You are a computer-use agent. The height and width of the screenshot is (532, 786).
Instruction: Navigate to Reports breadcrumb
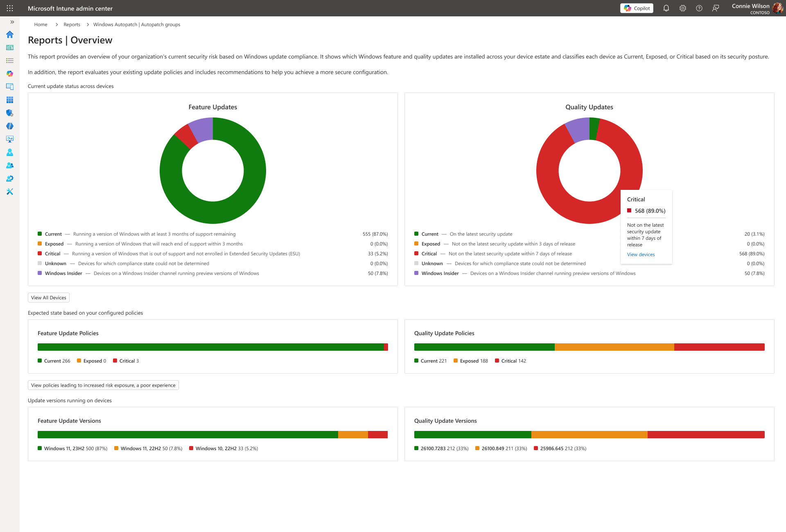coord(72,25)
